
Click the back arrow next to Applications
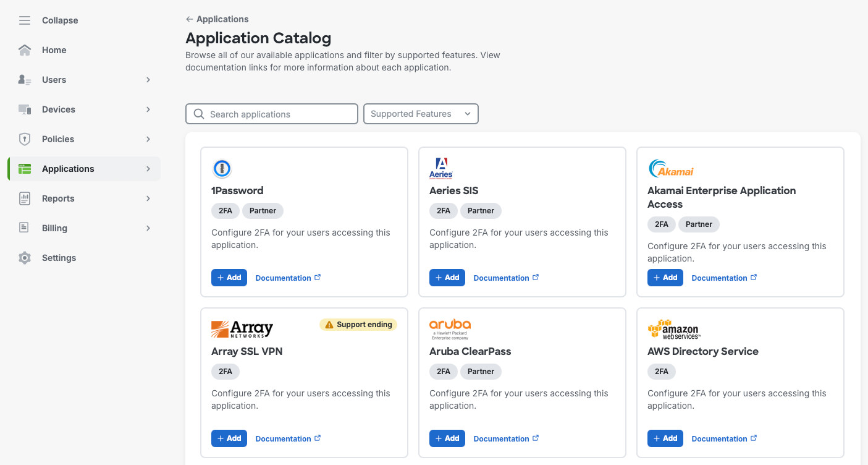click(189, 19)
